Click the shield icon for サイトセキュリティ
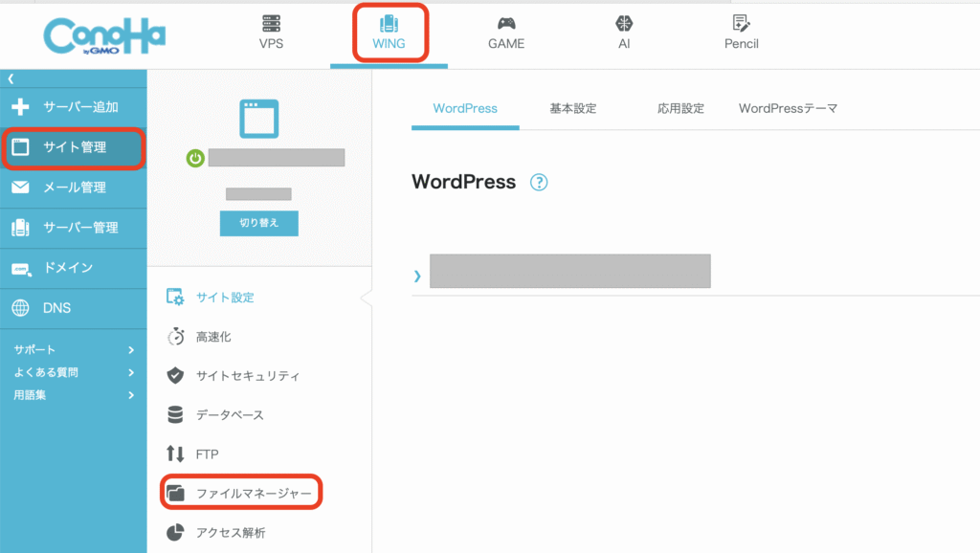980x553 pixels. [176, 375]
